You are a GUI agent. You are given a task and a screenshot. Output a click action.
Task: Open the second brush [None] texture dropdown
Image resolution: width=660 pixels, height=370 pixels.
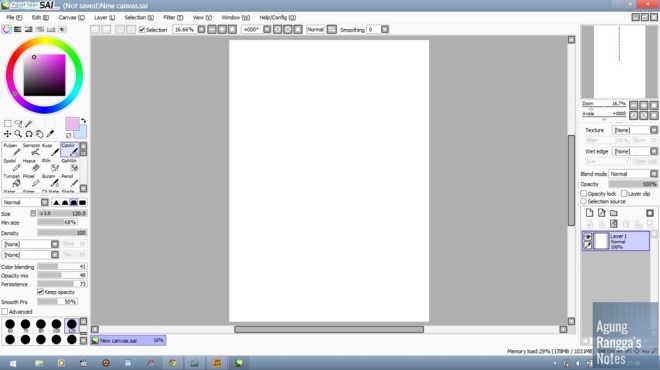coord(30,255)
